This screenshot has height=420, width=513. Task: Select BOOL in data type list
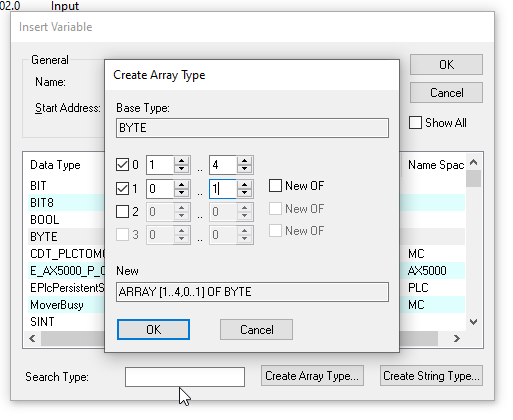(x=45, y=220)
